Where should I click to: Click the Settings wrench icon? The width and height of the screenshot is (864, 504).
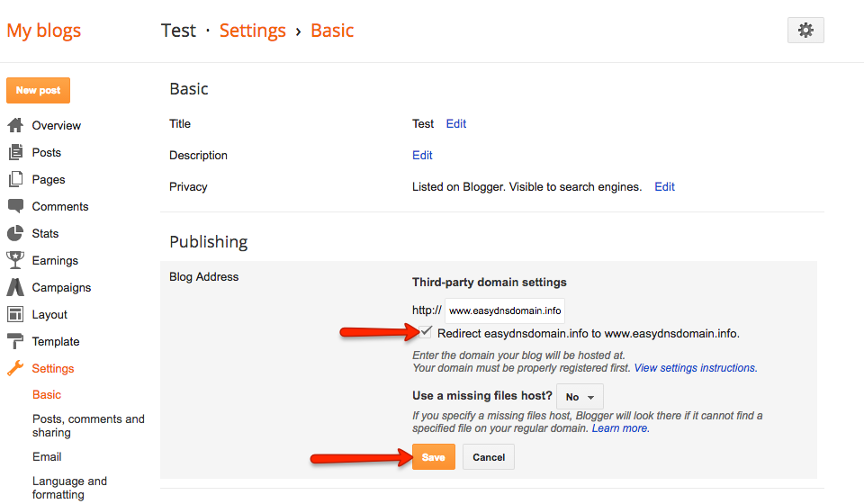[15, 368]
